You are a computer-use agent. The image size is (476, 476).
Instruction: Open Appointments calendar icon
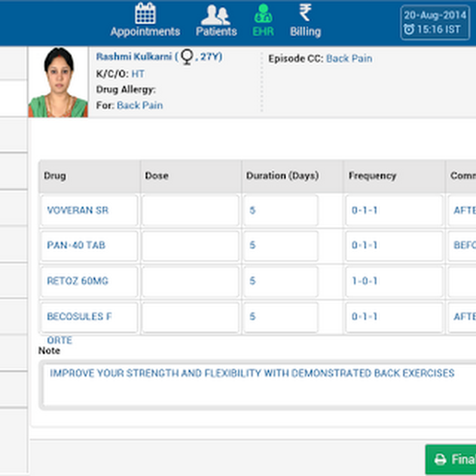point(145,13)
